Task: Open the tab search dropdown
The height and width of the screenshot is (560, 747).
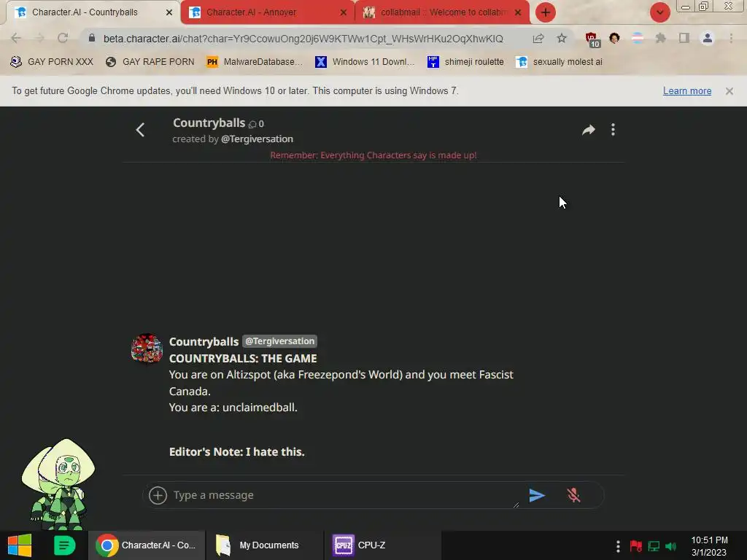Action: tap(659, 12)
